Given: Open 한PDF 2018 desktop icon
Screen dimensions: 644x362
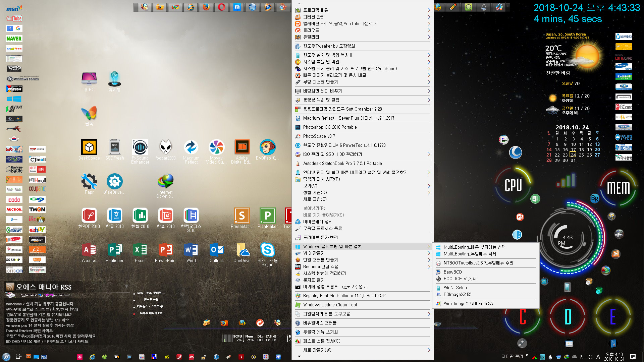Looking at the screenshot, I should 89,218.
